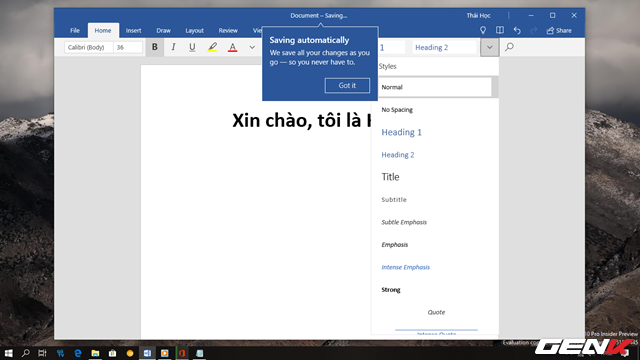This screenshot has width=640, height=360.
Task: Open account name Thái Học
Action: [478, 16]
